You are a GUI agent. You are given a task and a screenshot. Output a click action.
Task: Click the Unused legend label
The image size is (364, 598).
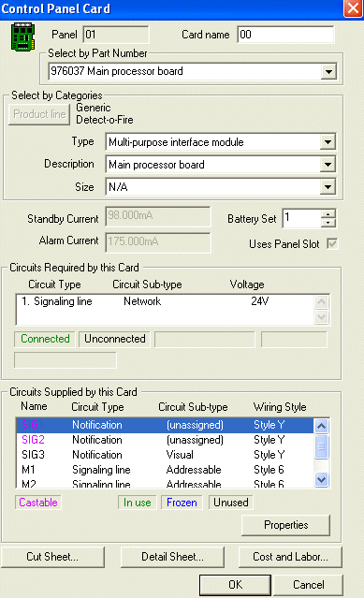pos(231,503)
